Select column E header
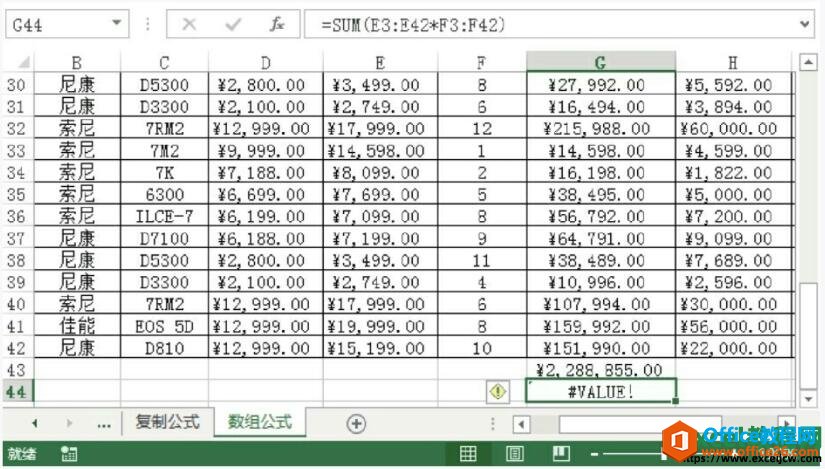This screenshot has height=469, width=825. click(380, 63)
